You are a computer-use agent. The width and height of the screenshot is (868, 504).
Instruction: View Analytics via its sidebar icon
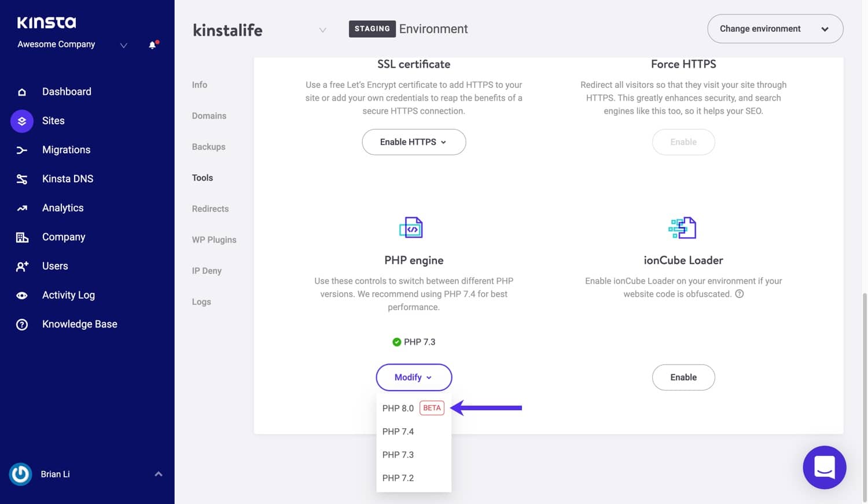pos(22,208)
